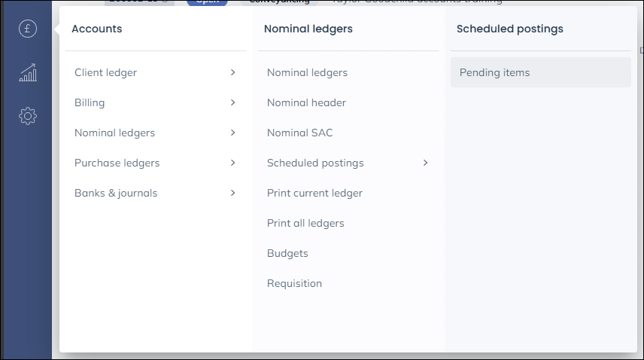This screenshot has width=644, height=360.
Task: Expand the Billing submenu chevron
Action: point(233,102)
